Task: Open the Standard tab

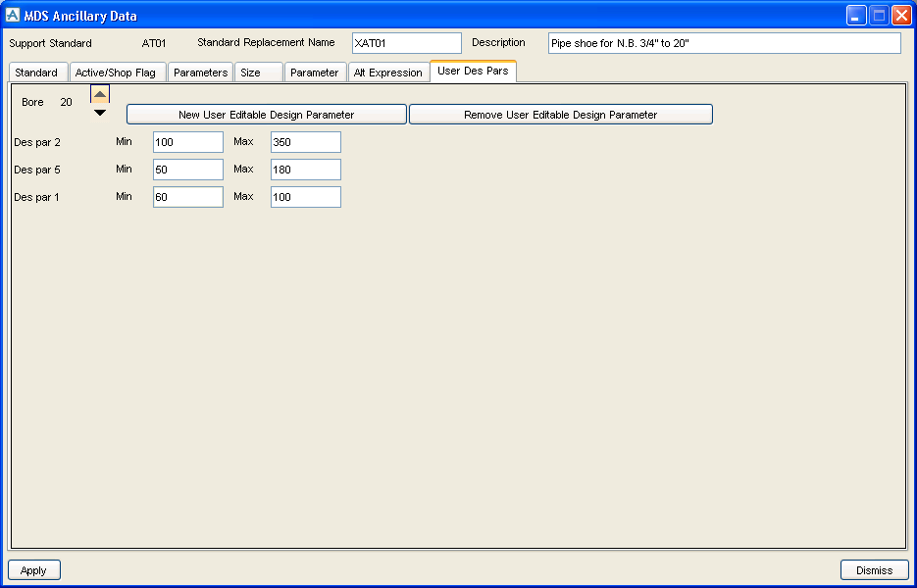Action: [x=38, y=73]
